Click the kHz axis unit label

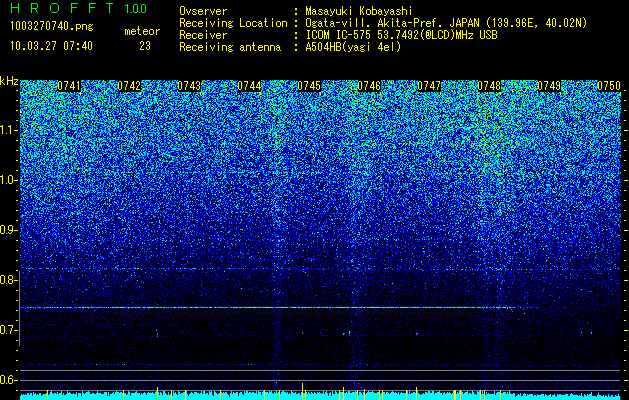coord(9,81)
